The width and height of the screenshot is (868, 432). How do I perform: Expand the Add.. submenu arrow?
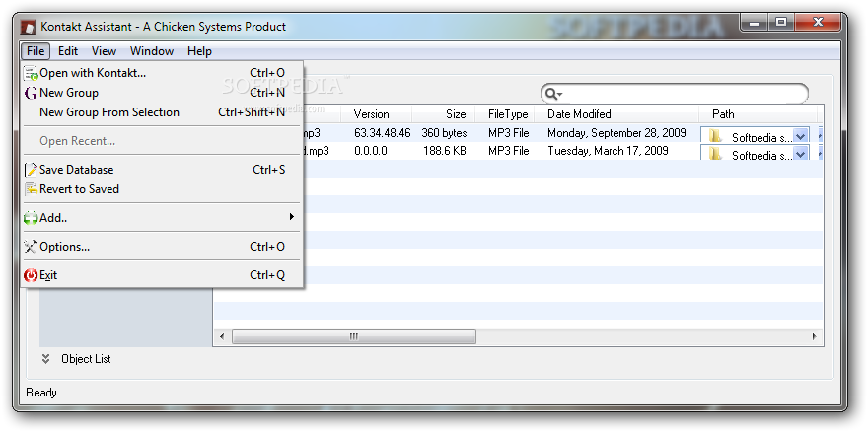coord(291,217)
